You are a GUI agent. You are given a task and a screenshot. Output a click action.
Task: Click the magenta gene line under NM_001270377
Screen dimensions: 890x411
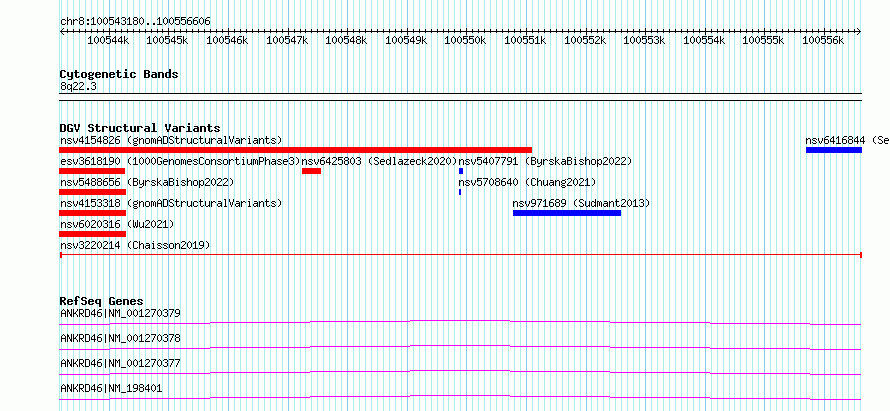tap(460, 372)
